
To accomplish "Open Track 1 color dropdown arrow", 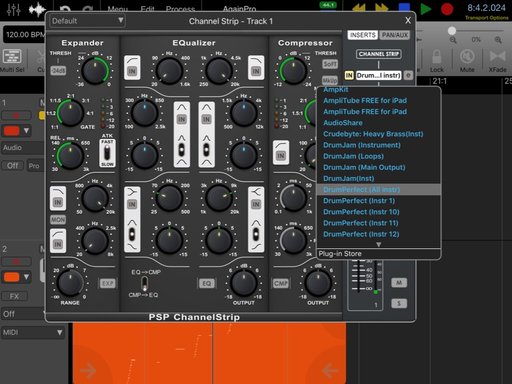I will tap(26, 131).
